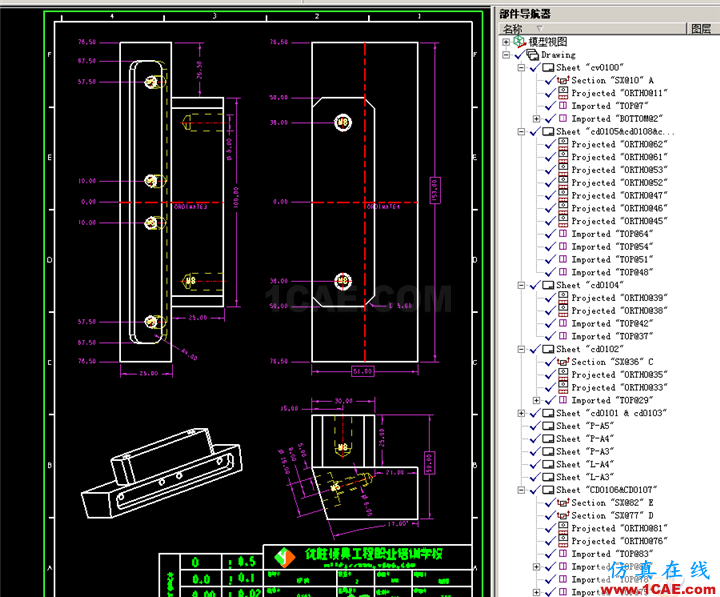Click the Drawing node icon
720x597 pixels.
532,55
